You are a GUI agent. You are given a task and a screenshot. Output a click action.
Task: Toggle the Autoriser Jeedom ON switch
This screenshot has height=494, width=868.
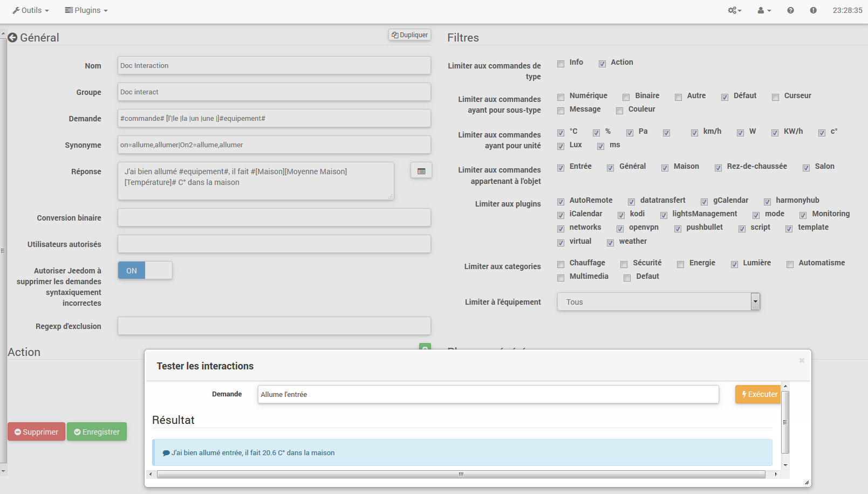pyautogui.click(x=145, y=270)
